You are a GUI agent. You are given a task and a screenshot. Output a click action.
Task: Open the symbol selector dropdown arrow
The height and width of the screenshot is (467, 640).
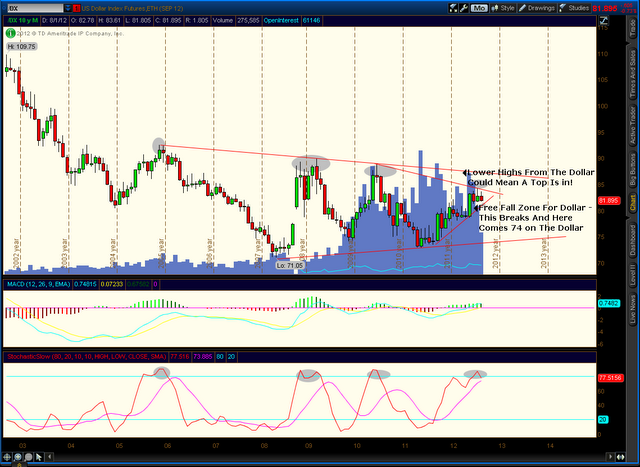(68, 8)
